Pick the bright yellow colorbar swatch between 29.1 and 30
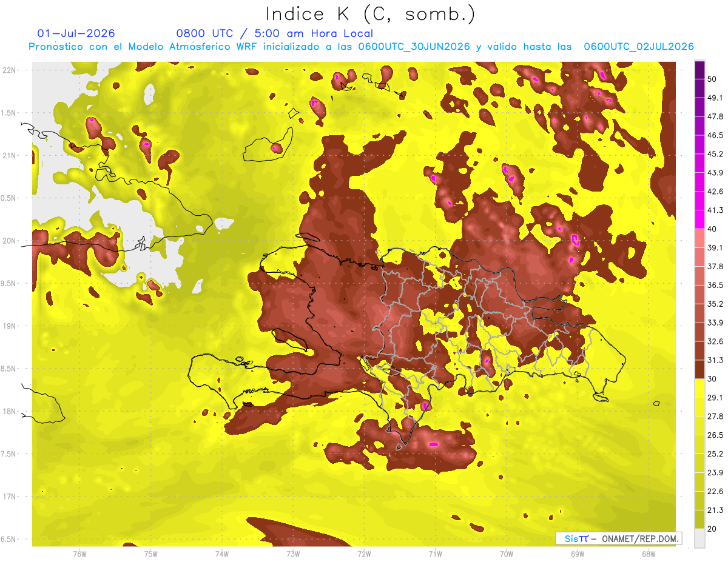This screenshot has height=562, width=728. 699,389
